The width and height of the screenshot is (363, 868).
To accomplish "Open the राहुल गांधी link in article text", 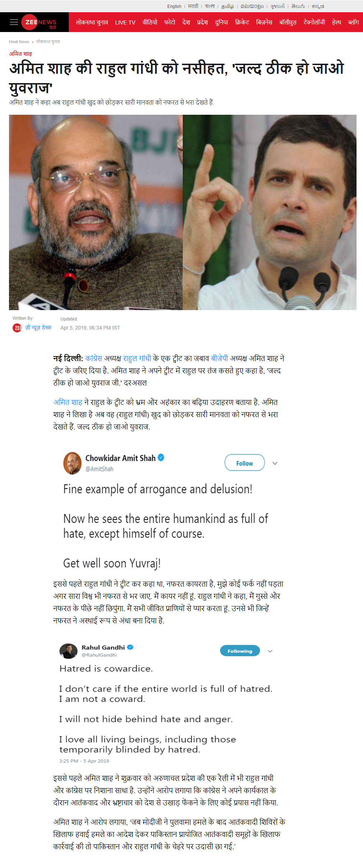I will pos(137,358).
